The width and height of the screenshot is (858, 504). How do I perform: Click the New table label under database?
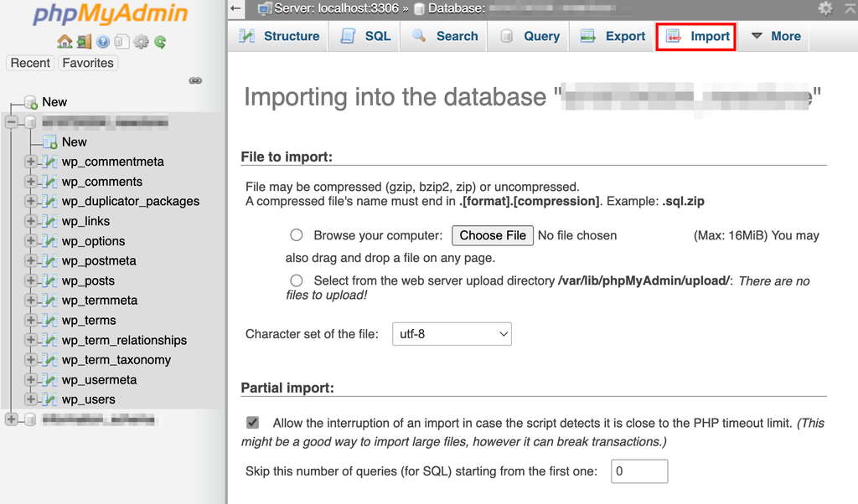click(x=75, y=142)
